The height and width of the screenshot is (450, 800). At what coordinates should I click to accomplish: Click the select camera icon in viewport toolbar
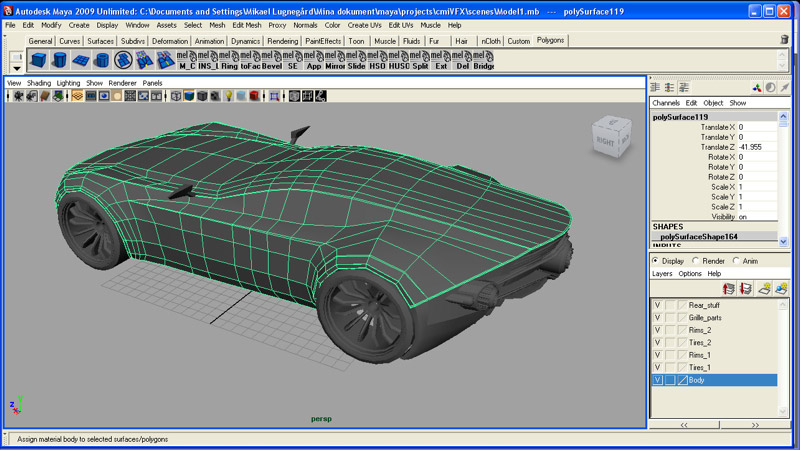point(18,96)
